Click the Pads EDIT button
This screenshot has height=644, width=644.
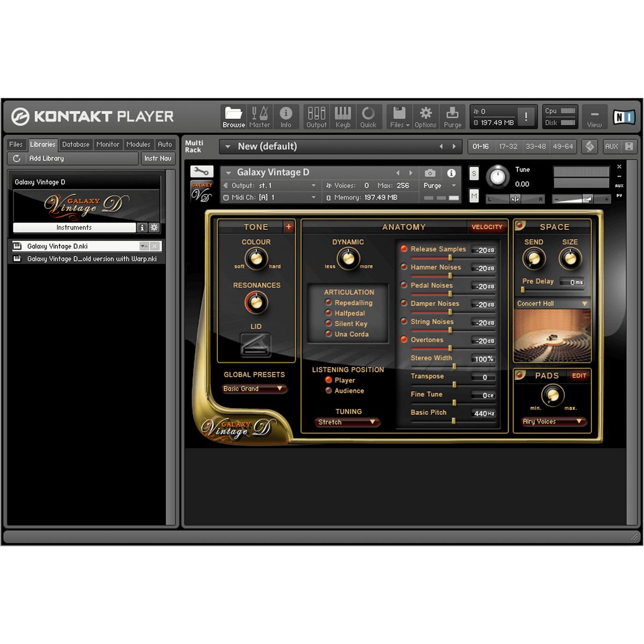[x=579, y=376]
